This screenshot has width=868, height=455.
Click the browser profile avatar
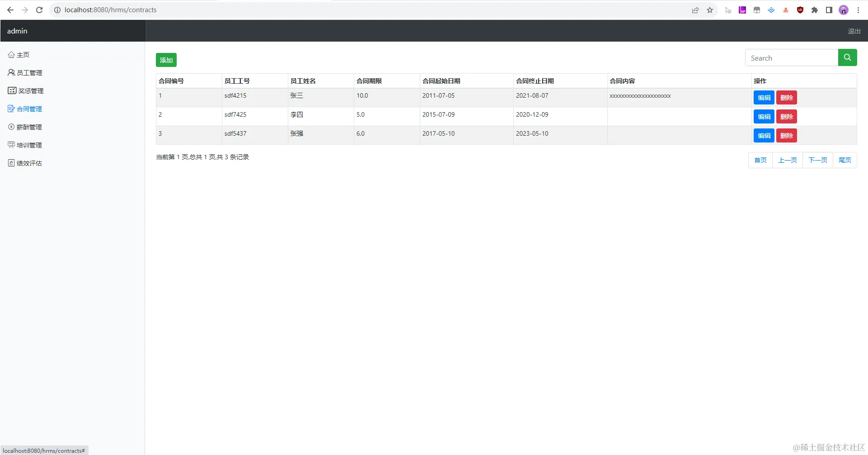click(844, 10)
